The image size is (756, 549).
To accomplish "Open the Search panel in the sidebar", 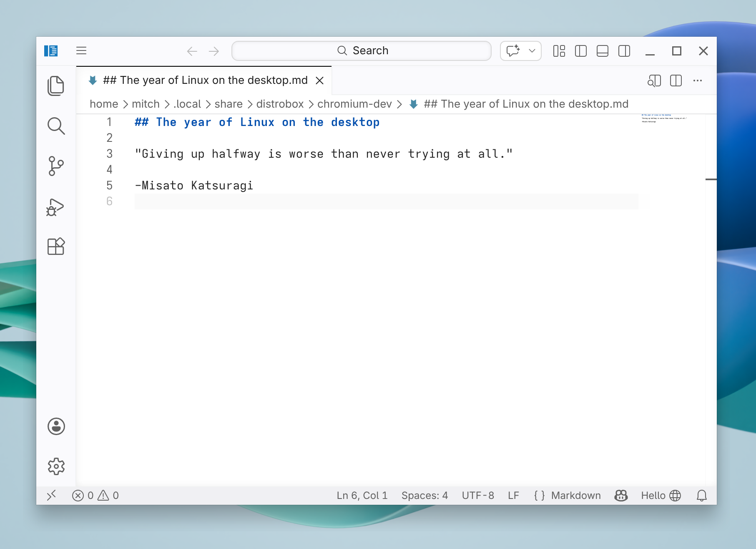I will tap(56, 126).
